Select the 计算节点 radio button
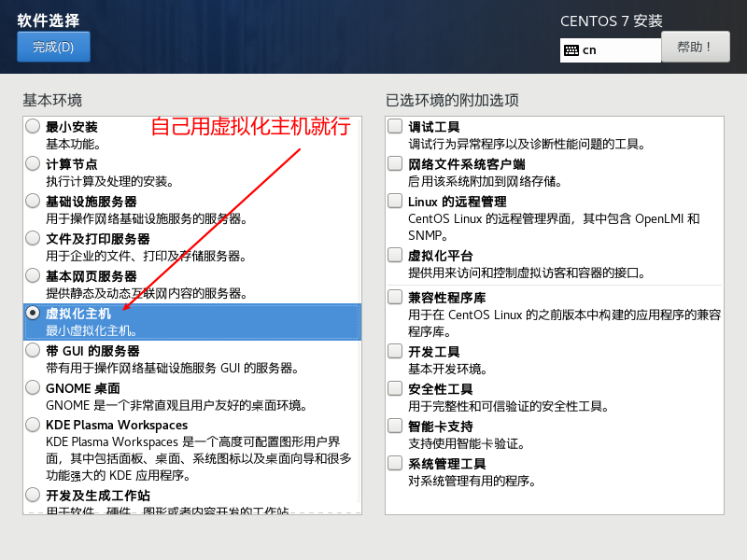The width and height of the screenshot is (747, 560). click(33, 163)
